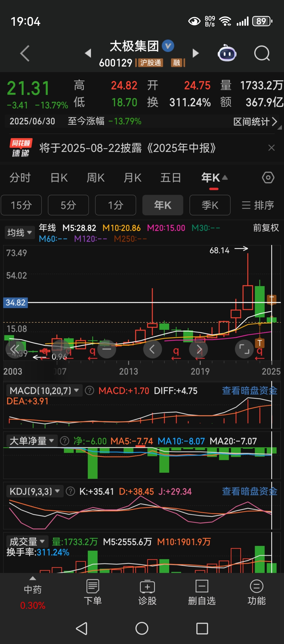Open 功能 functions menu

click(x=256, y=592)
